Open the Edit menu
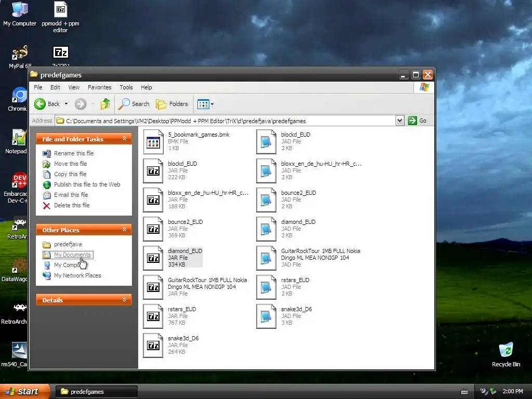Viewport: 532px width, 399px height. pos(55,87)
